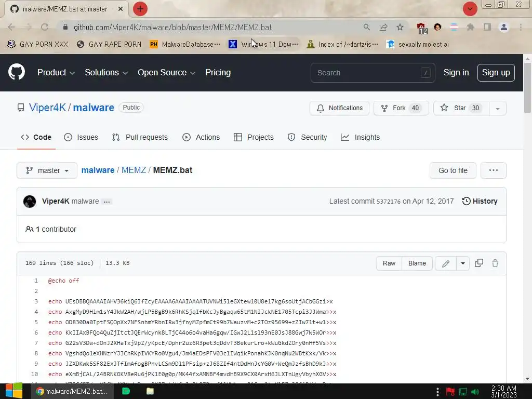The image size is (532, 399).
Task: Click the address bar URL
Action: 172,27
